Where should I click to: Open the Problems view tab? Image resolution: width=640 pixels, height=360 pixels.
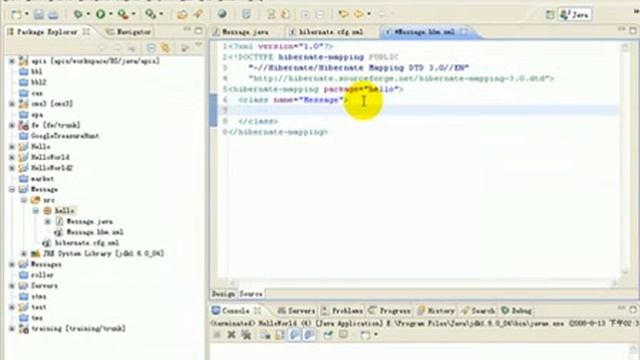(342, 311)
